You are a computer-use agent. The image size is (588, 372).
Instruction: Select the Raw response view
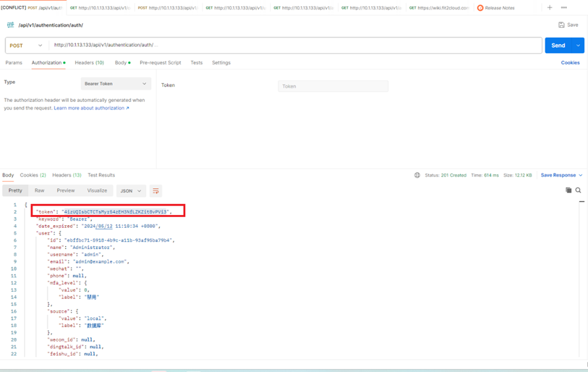click(x=39, y=191)
